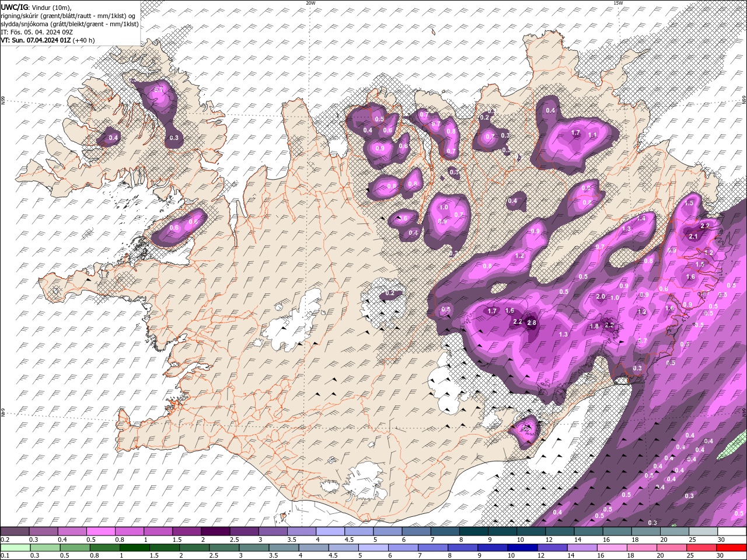Image resolution: width=747 pixels, height=560 pixels.
Task: Click the 'UWC/IG: Vindur (10m)' title line
Action: [x=36, y=7]
